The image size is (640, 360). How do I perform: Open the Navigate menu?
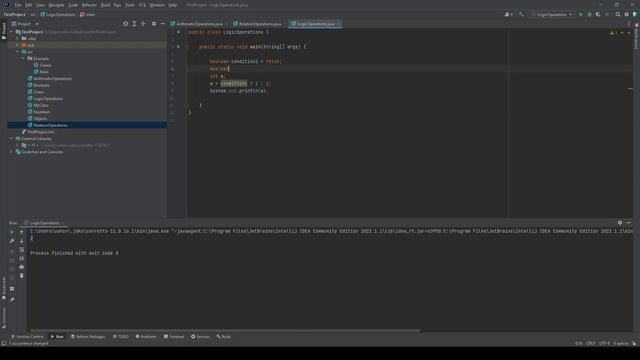tap(56, 5)
